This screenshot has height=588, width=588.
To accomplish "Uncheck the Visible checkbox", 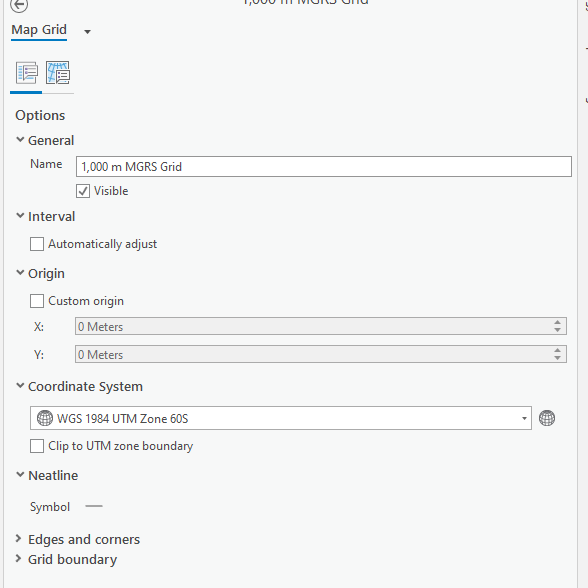I will tap(83, 191).
